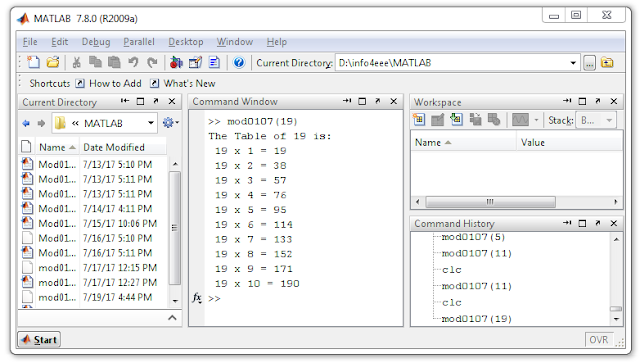Expand the Current Directory path dropdown
The width and height of the screenshot is (640, 363).
click(573, 63)
